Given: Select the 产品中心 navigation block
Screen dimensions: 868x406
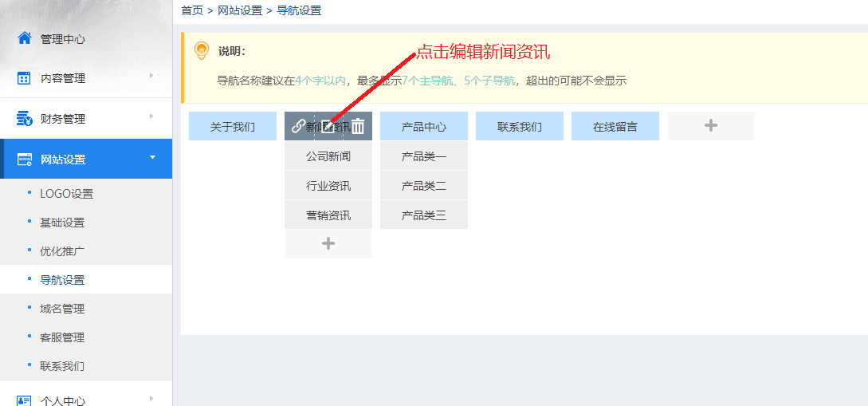Looking at the screenshot, I should point(424,127).
